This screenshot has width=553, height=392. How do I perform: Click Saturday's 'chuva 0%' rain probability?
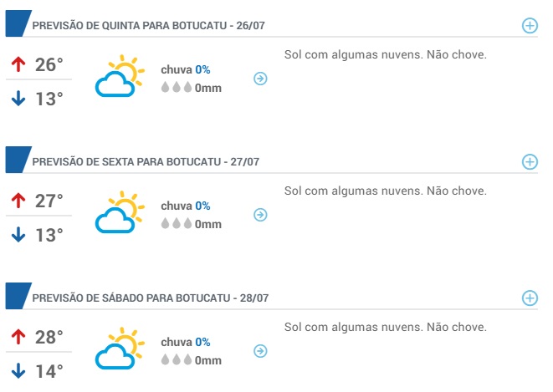pyautogui.click(x=186, y=343)
